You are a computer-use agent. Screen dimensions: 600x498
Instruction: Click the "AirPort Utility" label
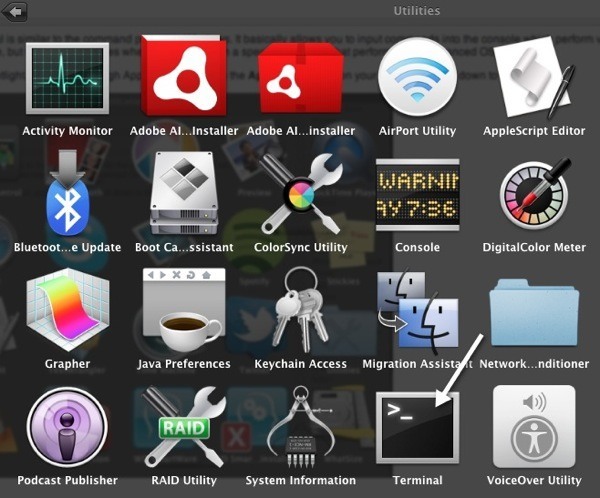pos(417,131)
